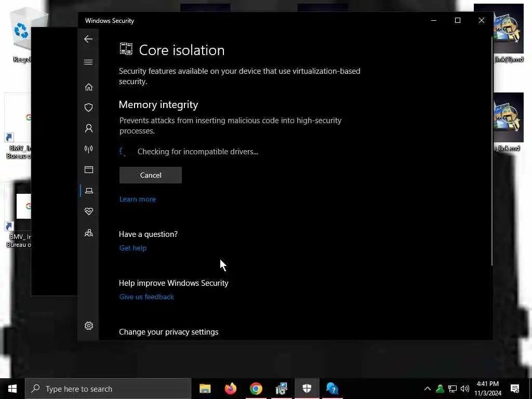Click Checking for incompatible drivers text
This screenshot has width=532, height=399.
coord(198,152)
